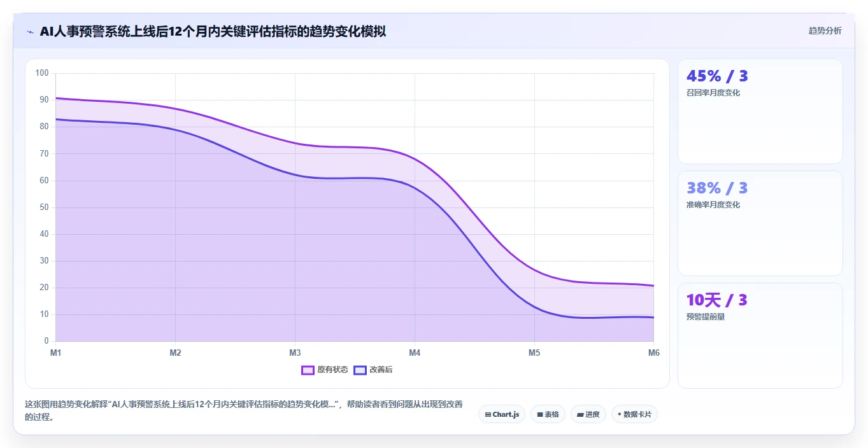Screen dimensions: 868x448
Task: Click the 进度 tag icon
Action: pos(580,415)
